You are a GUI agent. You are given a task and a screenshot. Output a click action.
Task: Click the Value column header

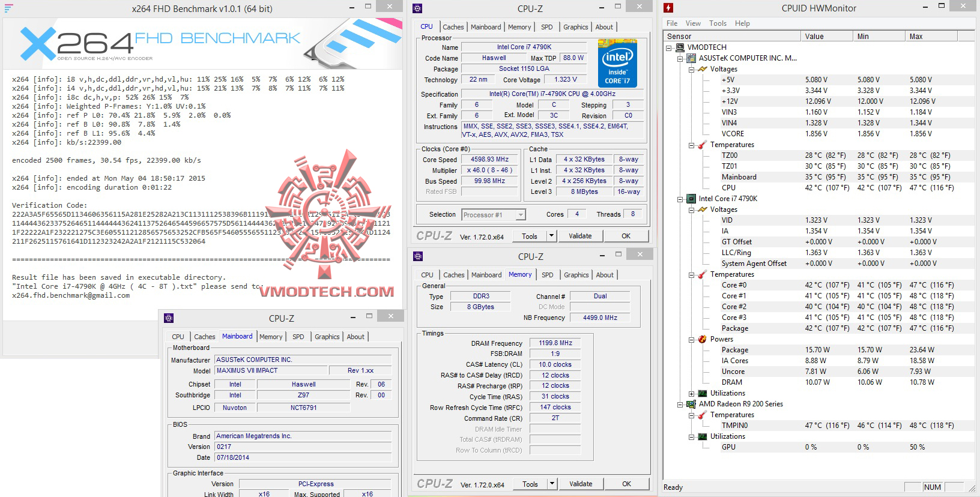(x=827, y=37)
